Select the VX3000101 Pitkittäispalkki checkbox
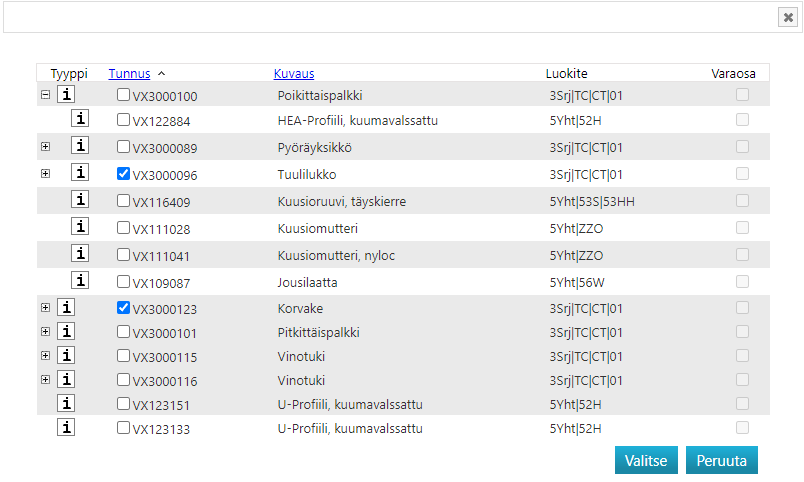The height and width of the screenshot is (482, 804). pyautogui.click(x=123, y=332)
